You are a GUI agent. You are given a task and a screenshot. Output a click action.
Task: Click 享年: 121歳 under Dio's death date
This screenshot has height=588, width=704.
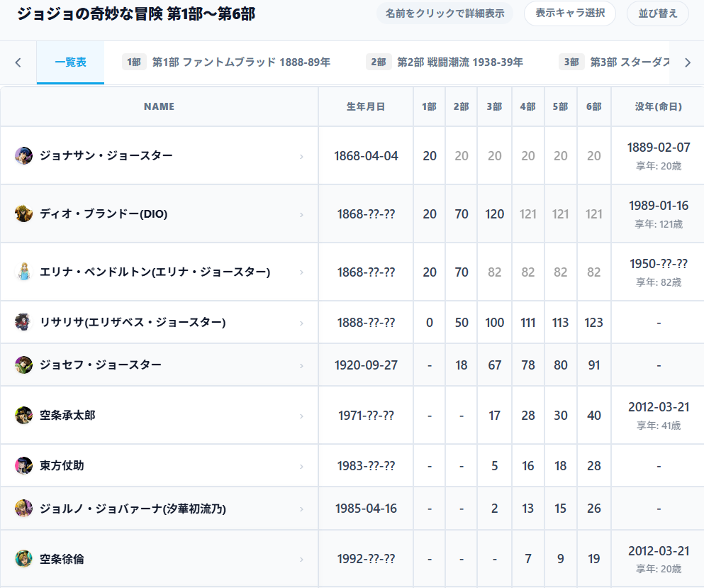click(659, 224)
